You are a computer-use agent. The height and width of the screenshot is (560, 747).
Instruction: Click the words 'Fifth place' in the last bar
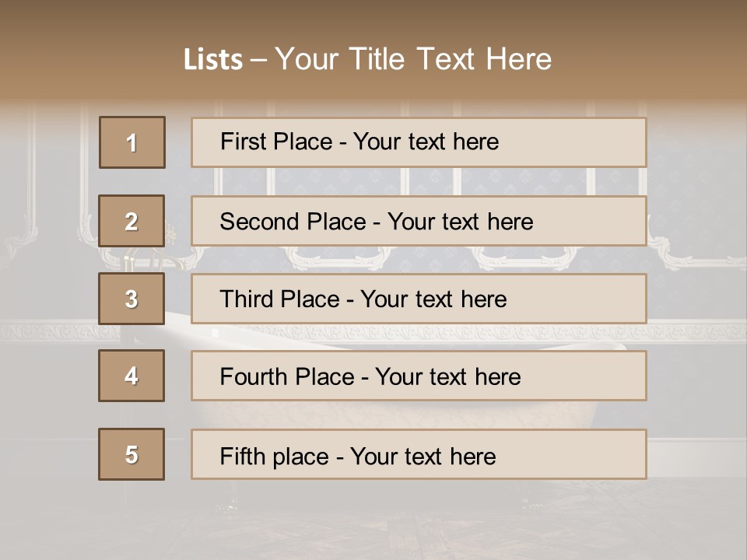[x=275, y=457]
